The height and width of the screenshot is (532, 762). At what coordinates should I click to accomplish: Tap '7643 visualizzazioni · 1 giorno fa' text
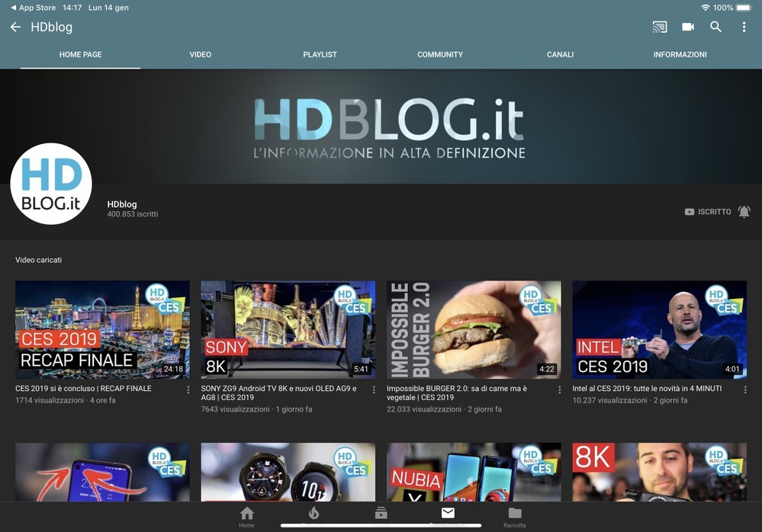256,409
